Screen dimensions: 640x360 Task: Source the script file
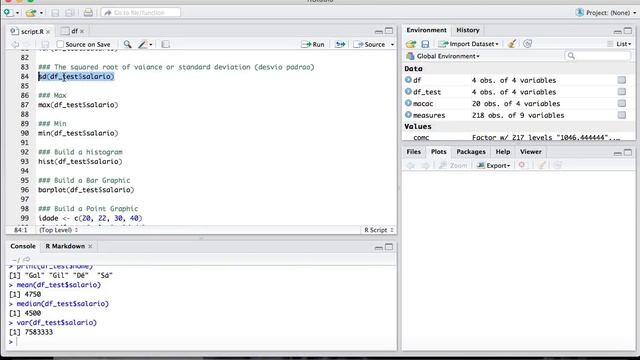tap(369, 44)
